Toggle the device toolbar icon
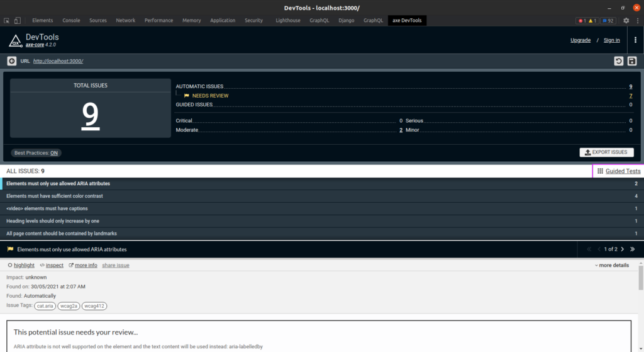Screen dimensions: 644x352 17,21
